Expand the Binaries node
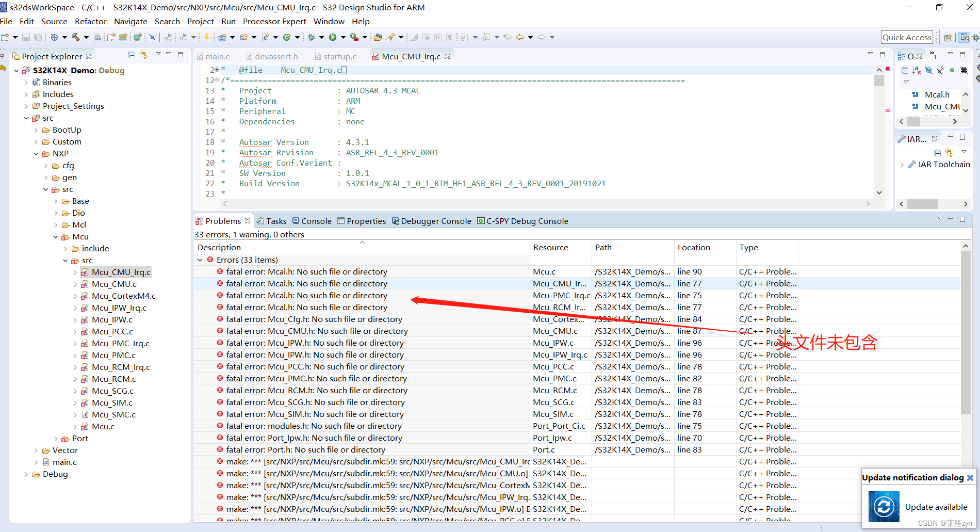 (26, 82)
